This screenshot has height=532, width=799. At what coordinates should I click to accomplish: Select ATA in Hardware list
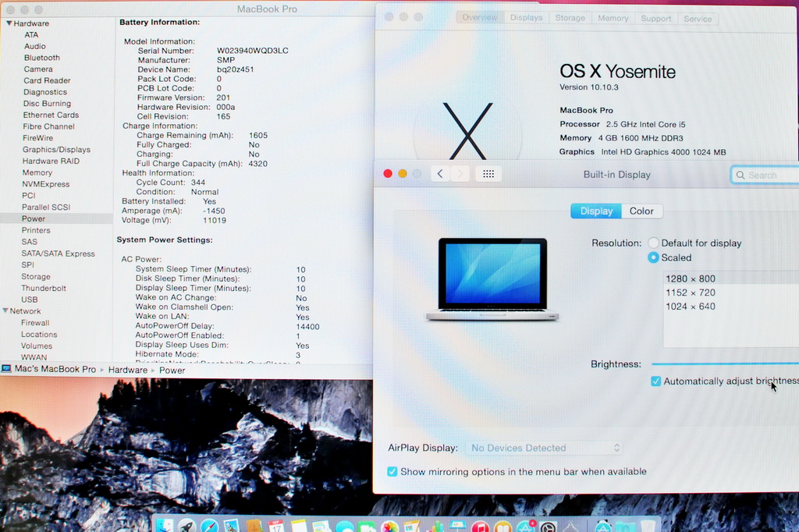(x=31, y=34)
